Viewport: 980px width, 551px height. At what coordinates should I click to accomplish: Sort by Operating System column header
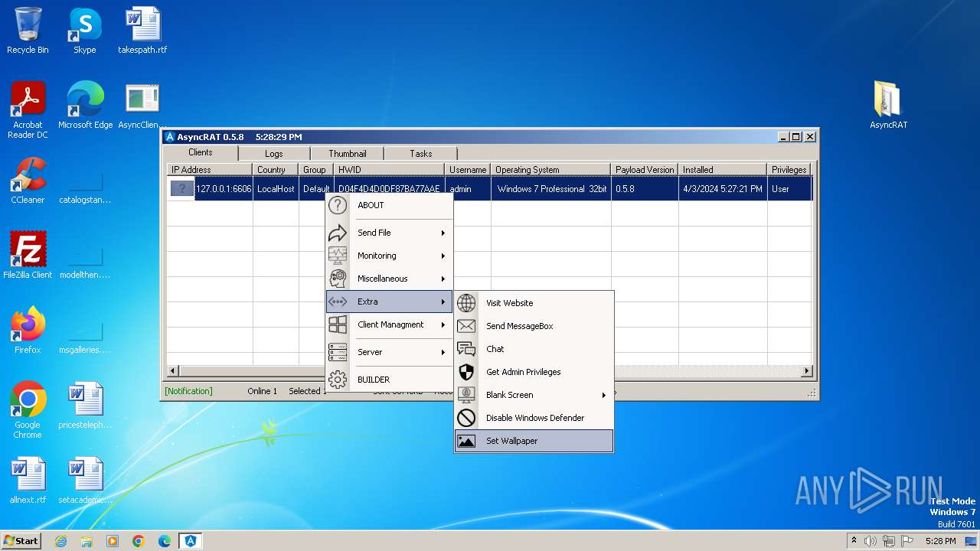tap(551, 170)
